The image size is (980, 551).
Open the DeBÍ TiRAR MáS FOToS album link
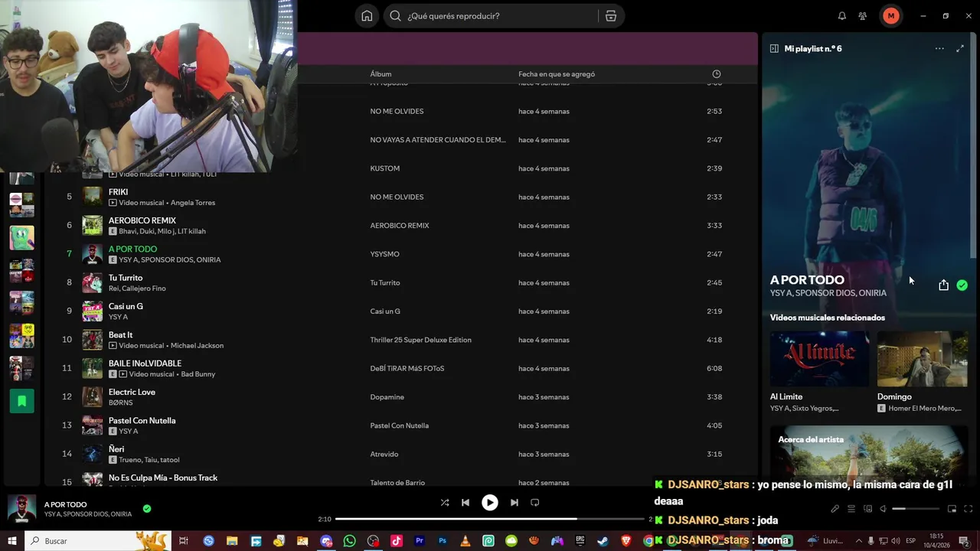(407, 369)
